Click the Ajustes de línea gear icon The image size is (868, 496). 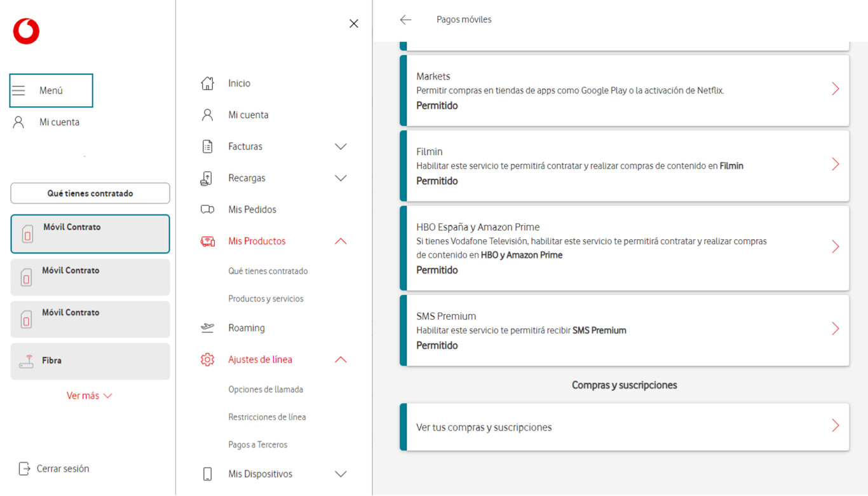(x=207, y=359)
